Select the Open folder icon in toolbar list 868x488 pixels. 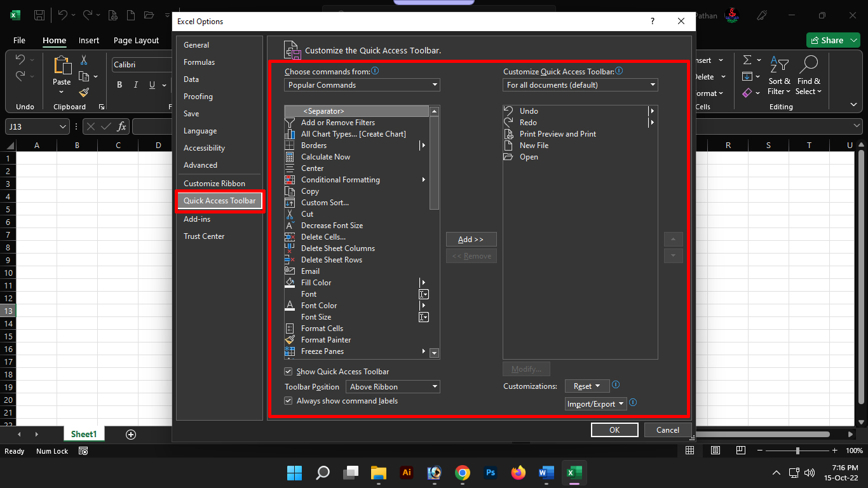point(508,157)
